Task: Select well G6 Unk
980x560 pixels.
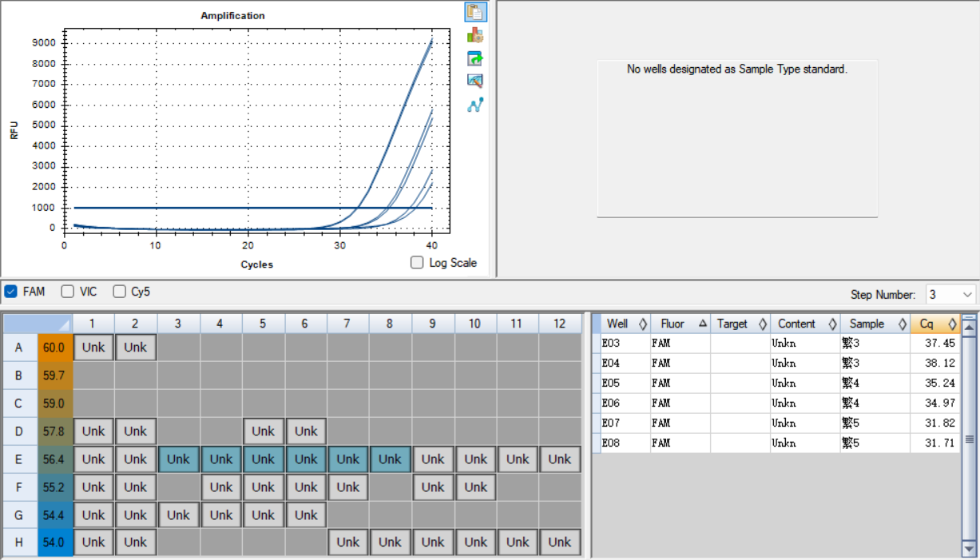Action: pyautogui.click(x=306, y=515)
